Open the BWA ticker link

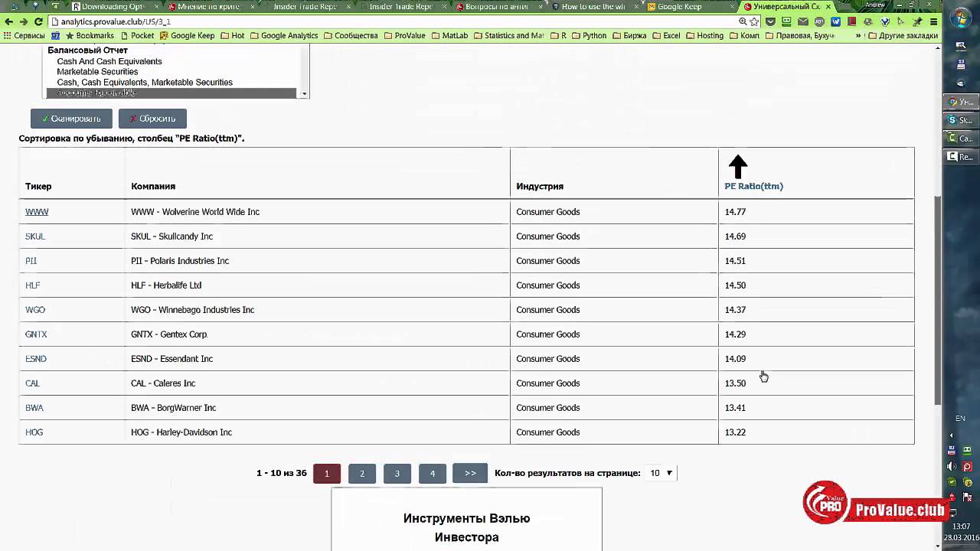coord(34,408)
